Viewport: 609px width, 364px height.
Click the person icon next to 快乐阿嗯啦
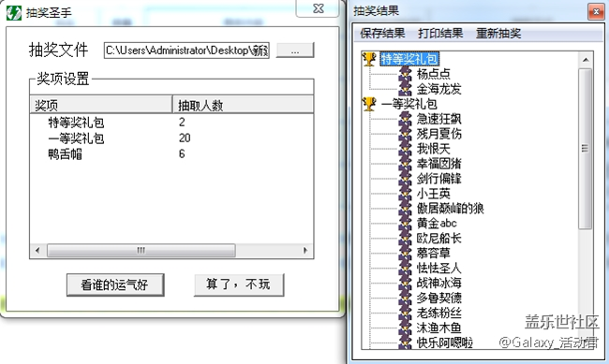(x=406, y=342)
